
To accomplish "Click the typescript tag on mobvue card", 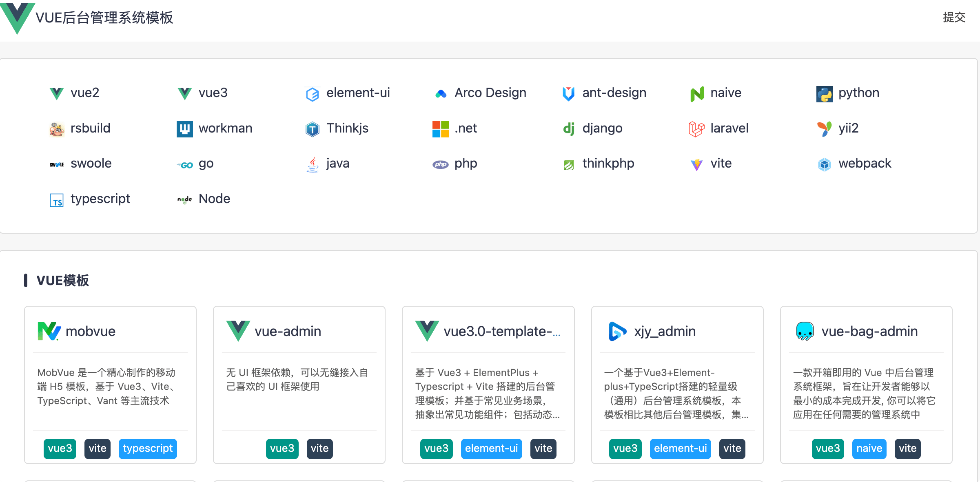I will coord(148,449).
